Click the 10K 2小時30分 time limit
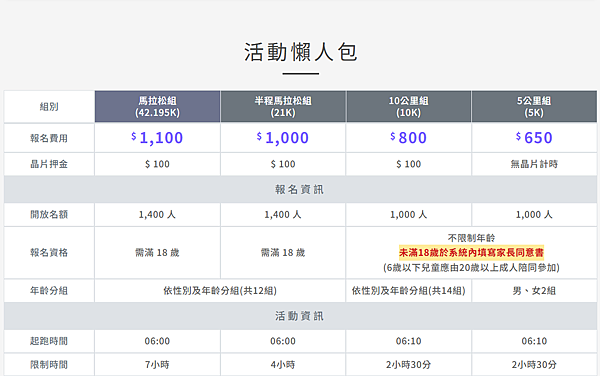 (408, 365)
